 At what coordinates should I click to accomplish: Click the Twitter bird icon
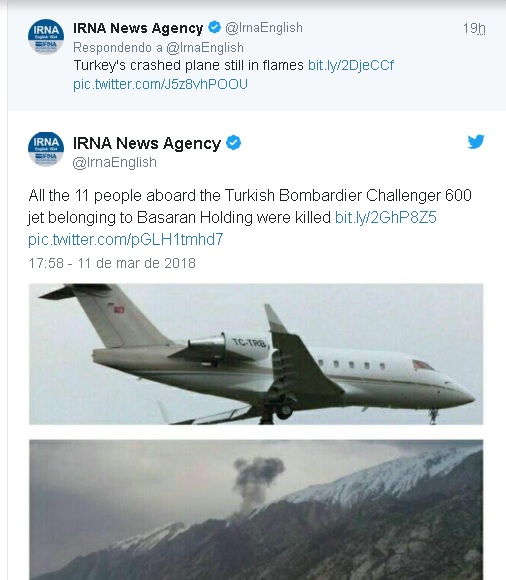(476, 141)
